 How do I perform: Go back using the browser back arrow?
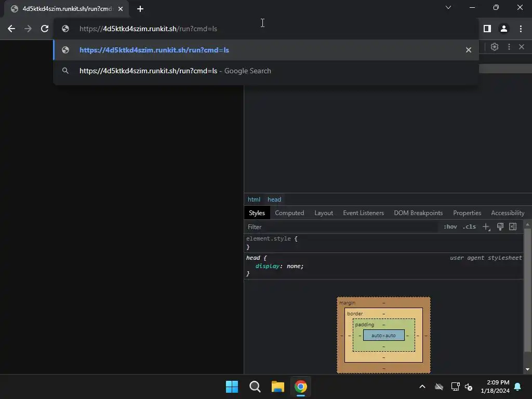pyautogui.click(x=11, y=29)
